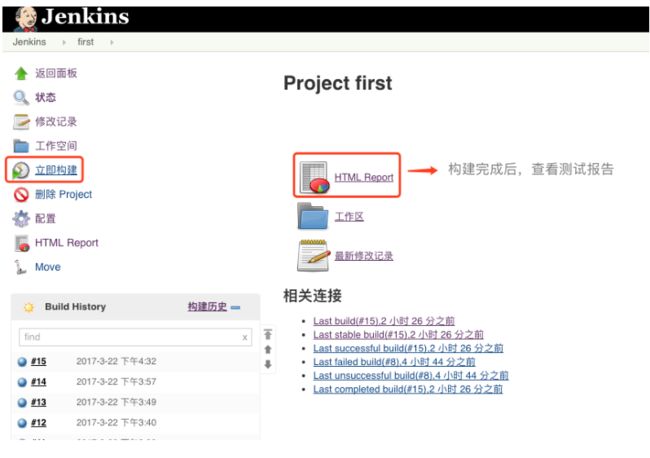Open build #14 from history
Screen dimensions: 650x458
tap(39, 382)
